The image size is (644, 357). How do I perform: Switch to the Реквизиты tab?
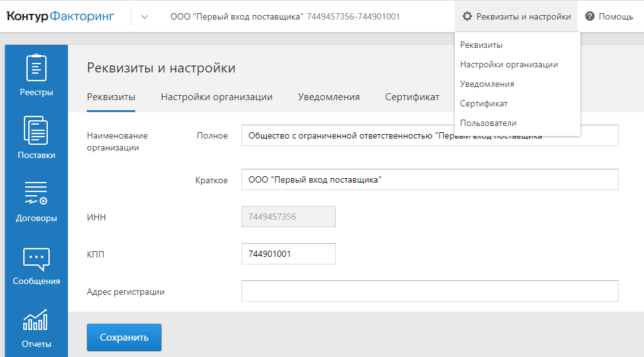click(111, 97)
